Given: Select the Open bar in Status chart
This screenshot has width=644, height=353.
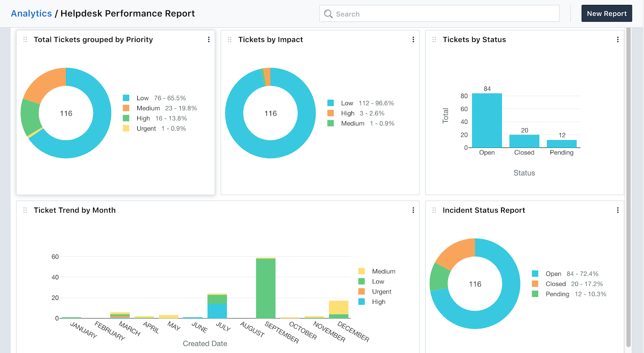Looking at the screenshot, I should (x=487, y=121).
